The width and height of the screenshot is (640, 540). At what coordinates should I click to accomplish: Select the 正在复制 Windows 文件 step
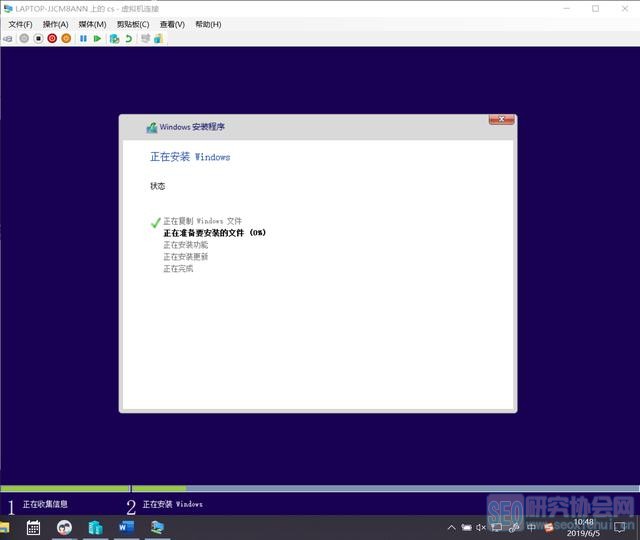pyautogui.click(x=202, y=221)
